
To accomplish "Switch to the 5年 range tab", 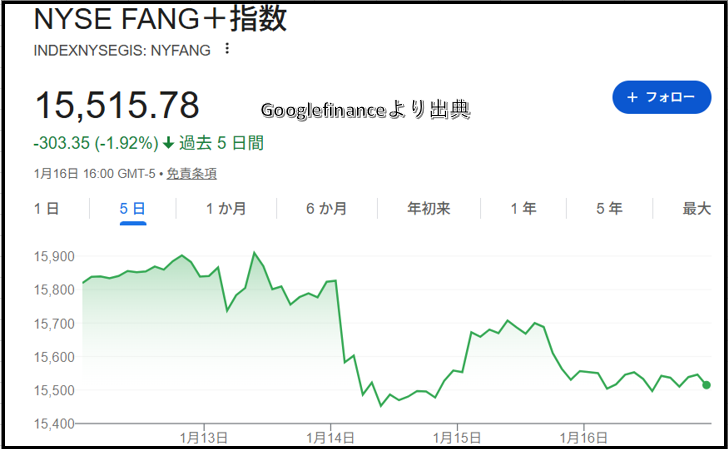I will (609, 209).
